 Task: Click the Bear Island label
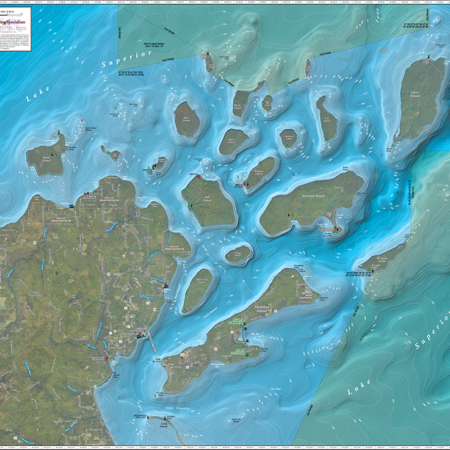click(186, 119)
